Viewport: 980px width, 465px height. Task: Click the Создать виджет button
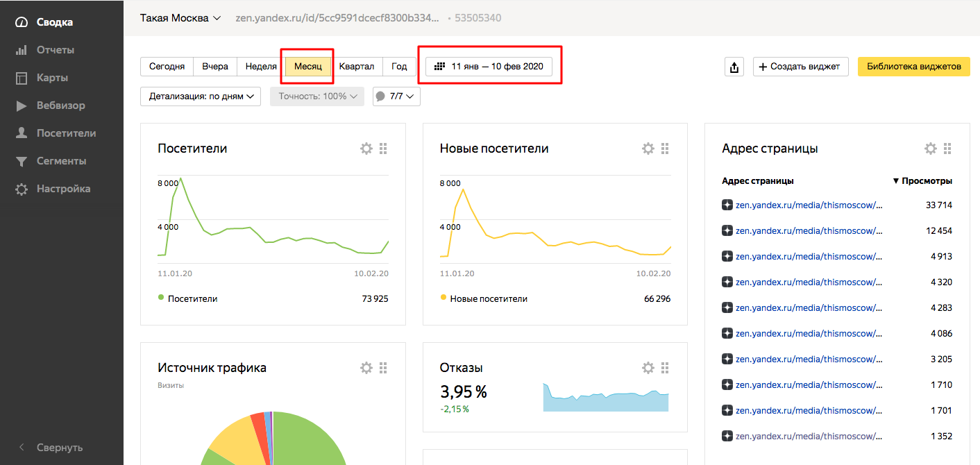tap(800, 67)
